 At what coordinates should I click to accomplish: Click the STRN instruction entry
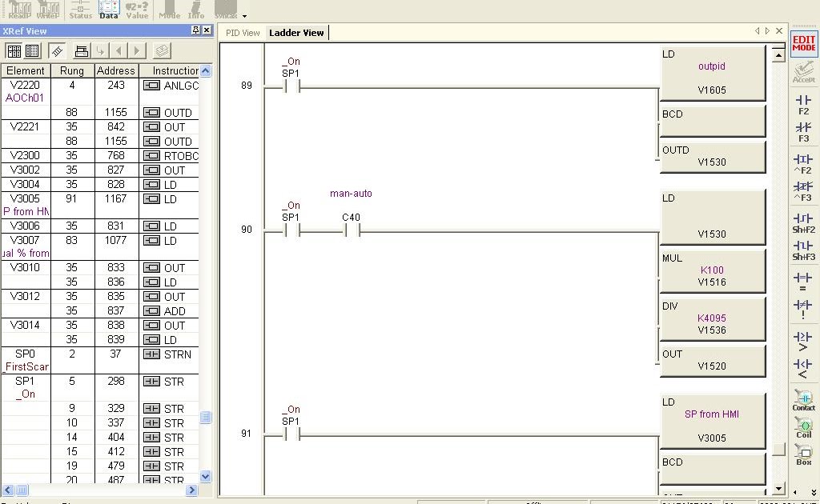pos(167,354)
